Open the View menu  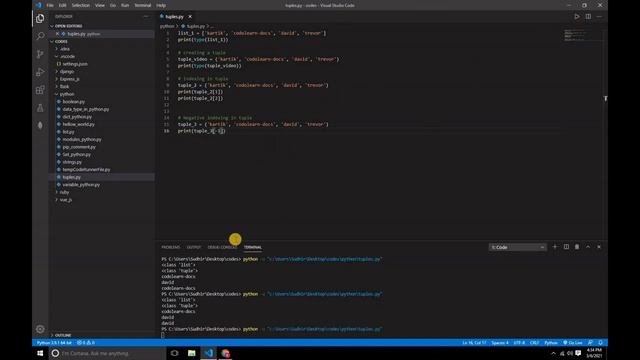coord(100,5)
